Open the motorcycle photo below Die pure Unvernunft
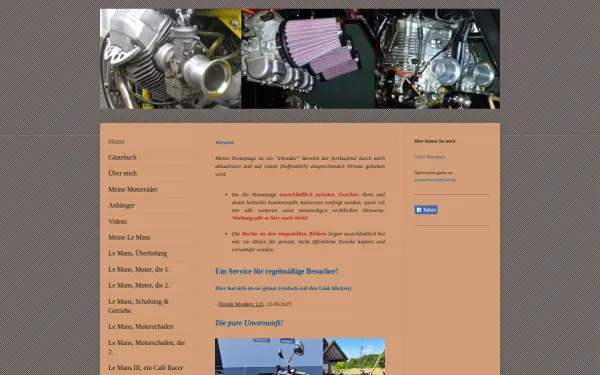 point(300,356)
